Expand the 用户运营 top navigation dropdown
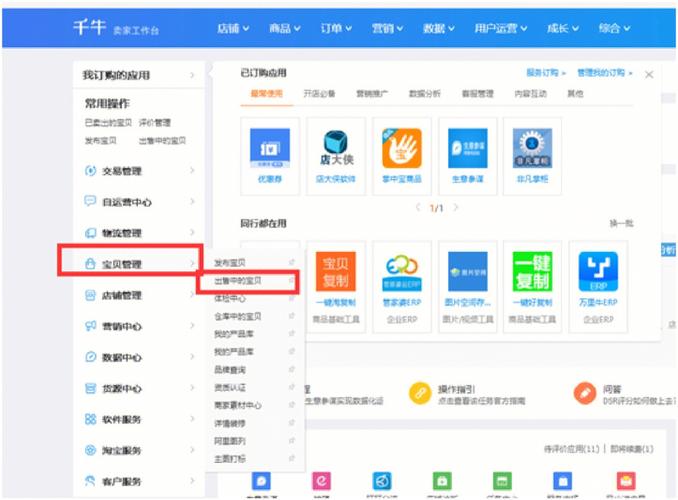The image size is (678, 500). tap(501, 29)
